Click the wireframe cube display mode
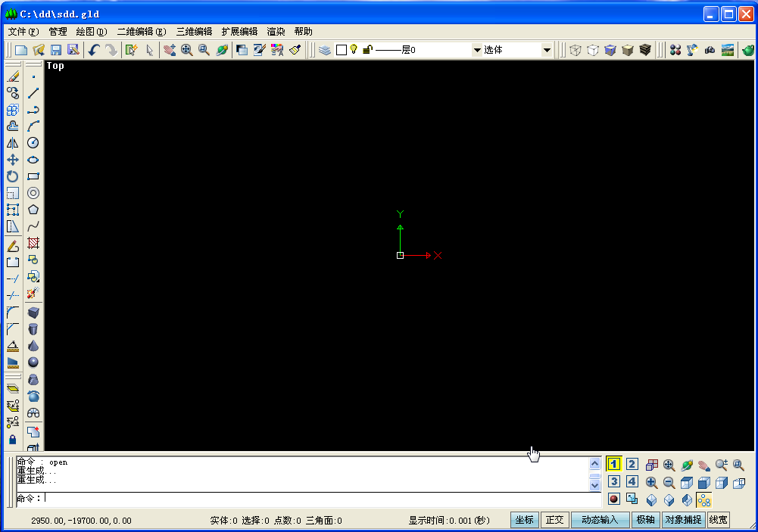 click(576, 50)
